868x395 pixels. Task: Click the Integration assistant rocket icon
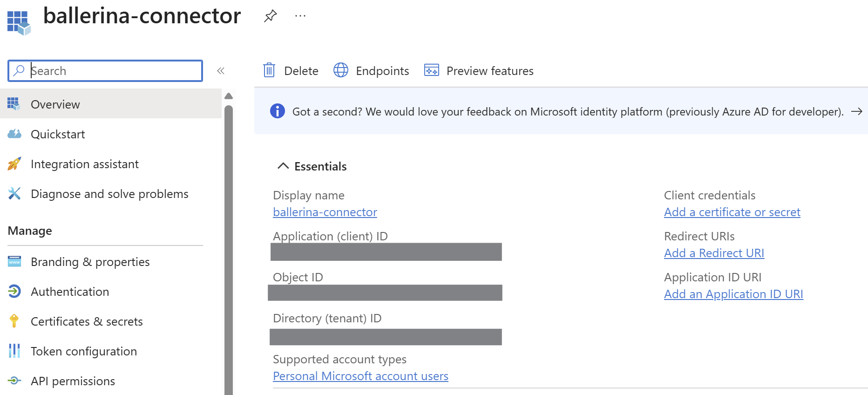[14, 163]
